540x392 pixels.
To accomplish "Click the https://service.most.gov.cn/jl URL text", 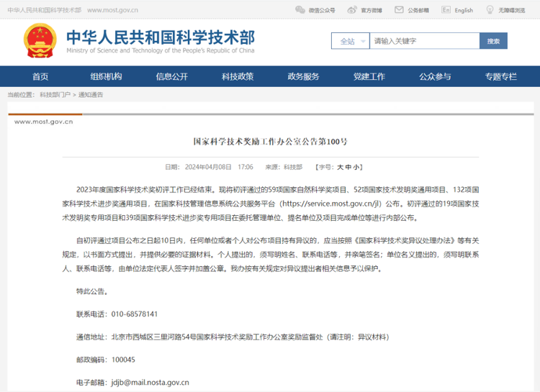I will point(330,204).
